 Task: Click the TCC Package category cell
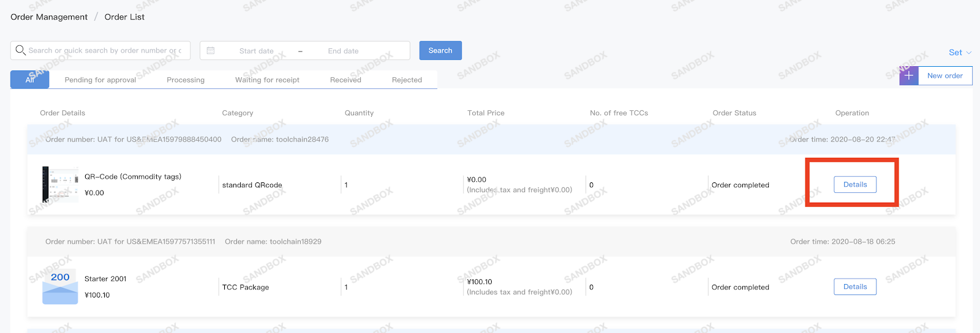pos(246,287)
